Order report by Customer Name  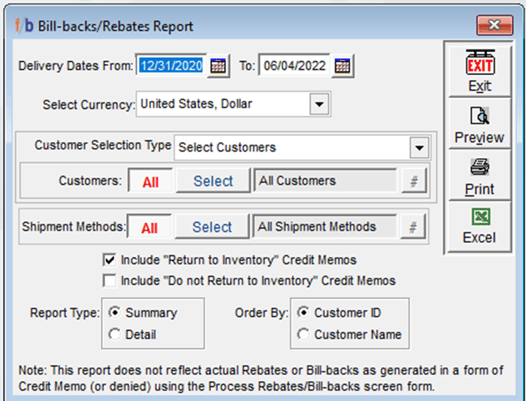303,334
